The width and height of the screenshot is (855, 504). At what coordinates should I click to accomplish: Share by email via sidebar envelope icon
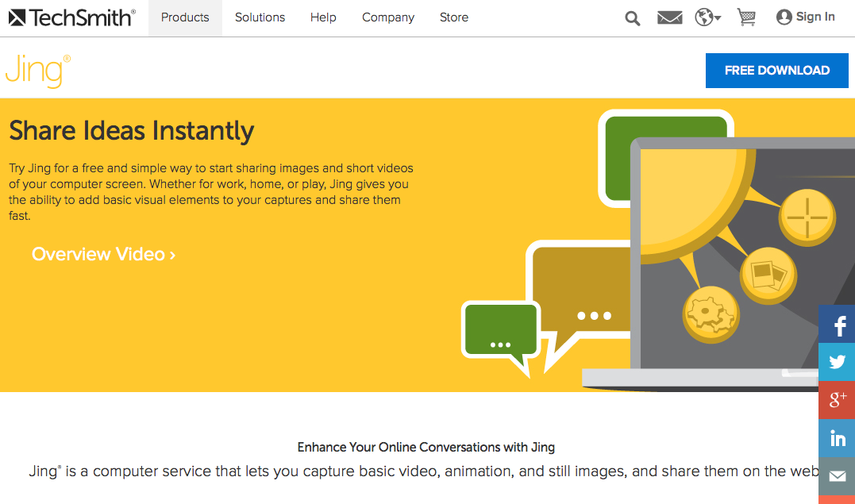[837, 475]
